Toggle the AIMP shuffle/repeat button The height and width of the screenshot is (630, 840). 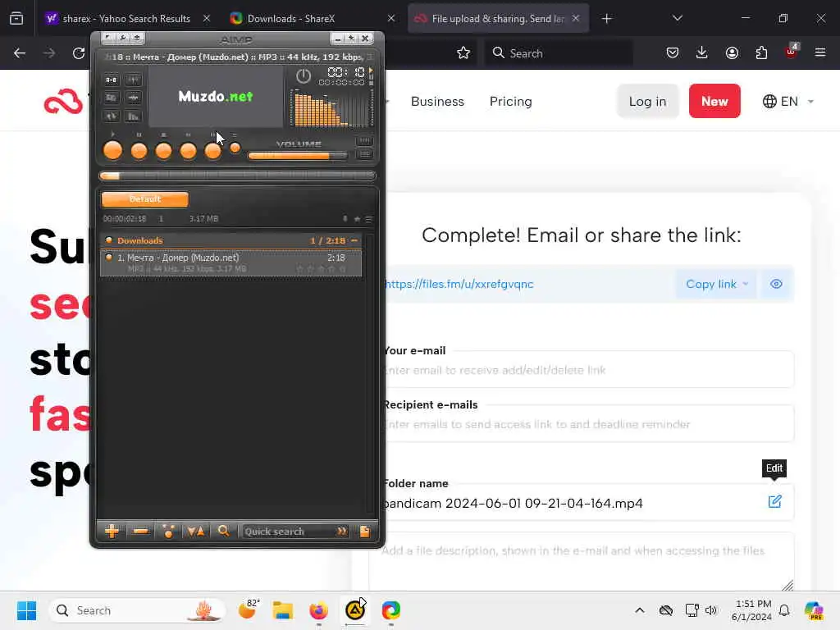tap(111, 116)
